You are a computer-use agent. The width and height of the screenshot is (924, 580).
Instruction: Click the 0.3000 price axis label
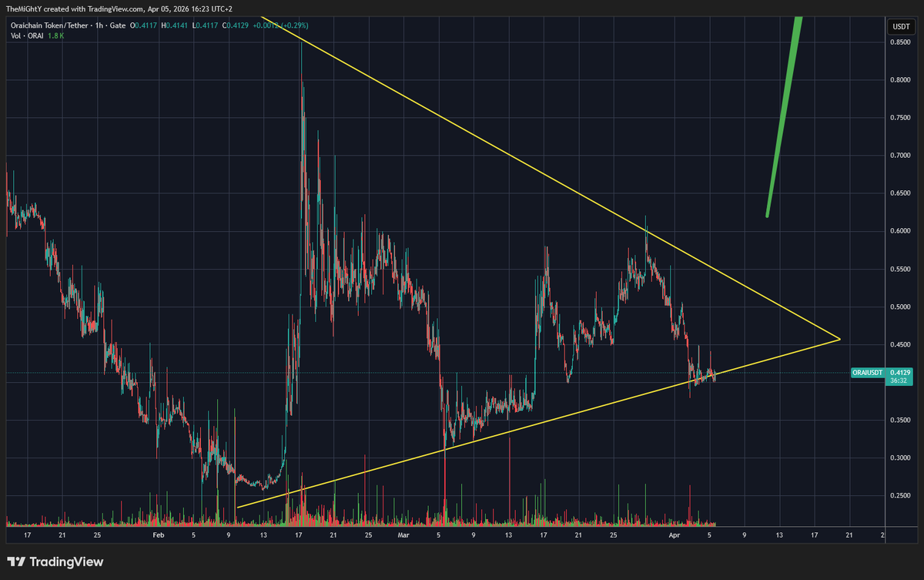point(901,458)
